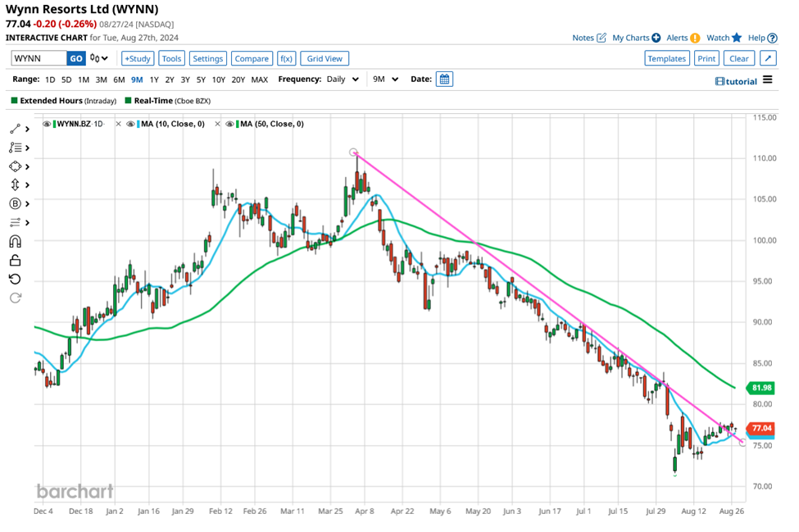Toggle visibility of WYNN.BZ series
Image resolution: width=799 pixels, height=532 pixels.
[x=47, y=124]
